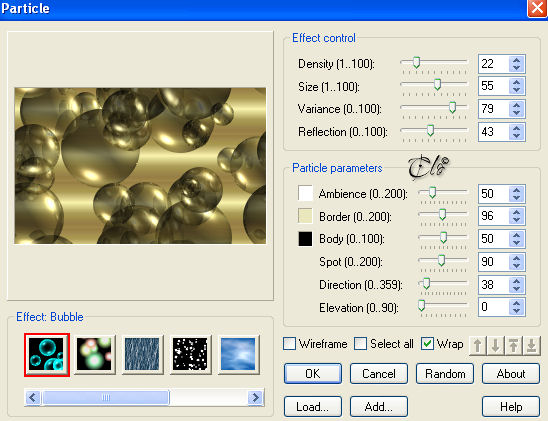Pick the white snow particle thumbnail

coord(190,355)
